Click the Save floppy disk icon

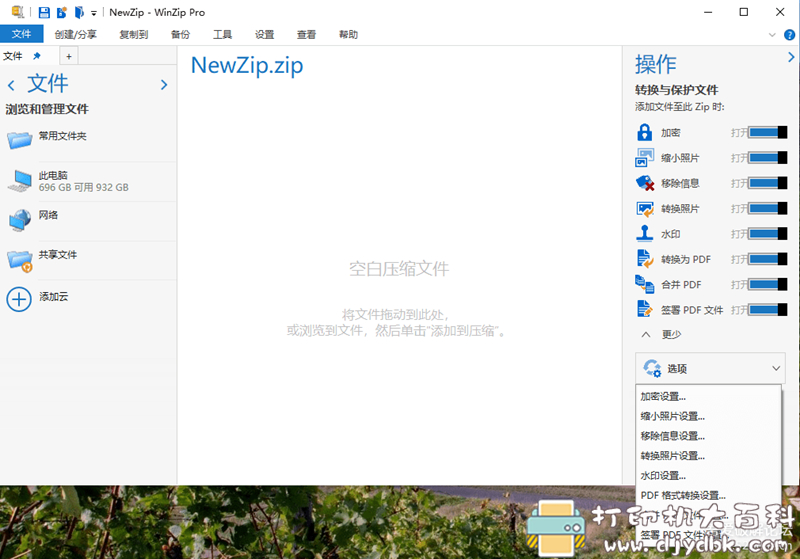tap(44, 12)
